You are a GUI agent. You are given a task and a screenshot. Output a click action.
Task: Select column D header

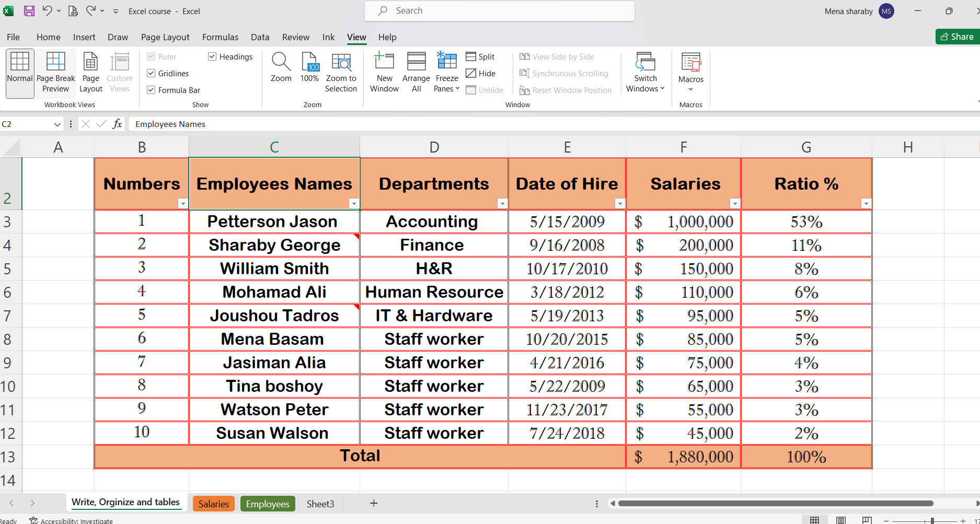[434, 147]
